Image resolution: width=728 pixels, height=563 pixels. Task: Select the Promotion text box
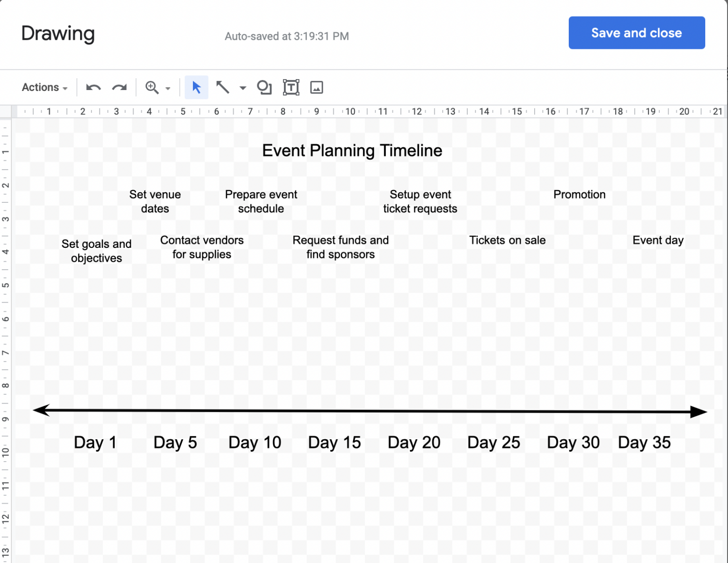click(579, 194)
